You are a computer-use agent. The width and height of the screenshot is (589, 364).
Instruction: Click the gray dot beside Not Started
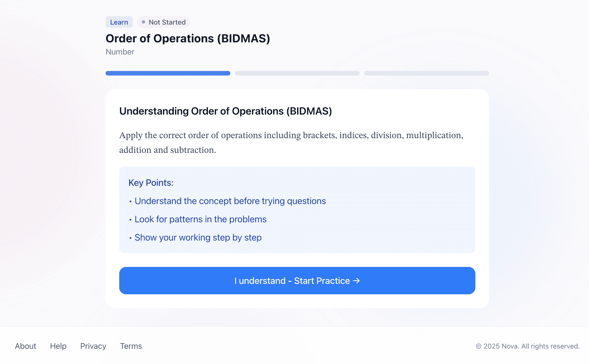[x=143, y=22]
